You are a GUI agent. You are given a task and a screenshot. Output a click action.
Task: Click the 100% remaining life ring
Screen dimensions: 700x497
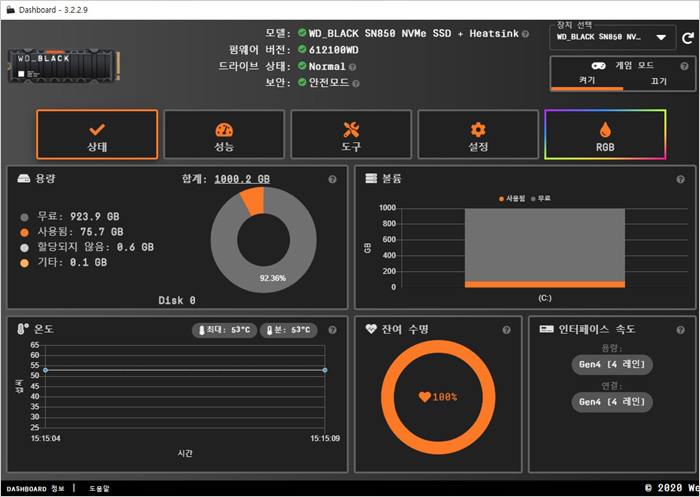point(438,397)
